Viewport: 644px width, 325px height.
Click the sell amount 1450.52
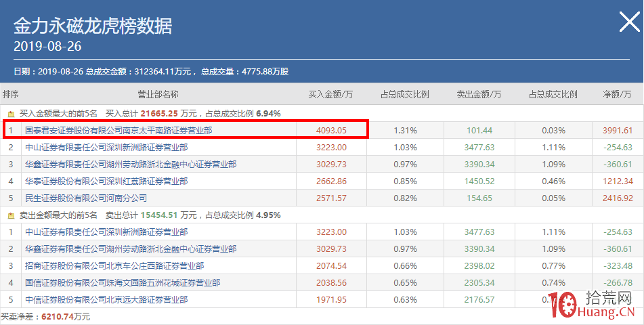pyautogui.click(x=479, y=181)
